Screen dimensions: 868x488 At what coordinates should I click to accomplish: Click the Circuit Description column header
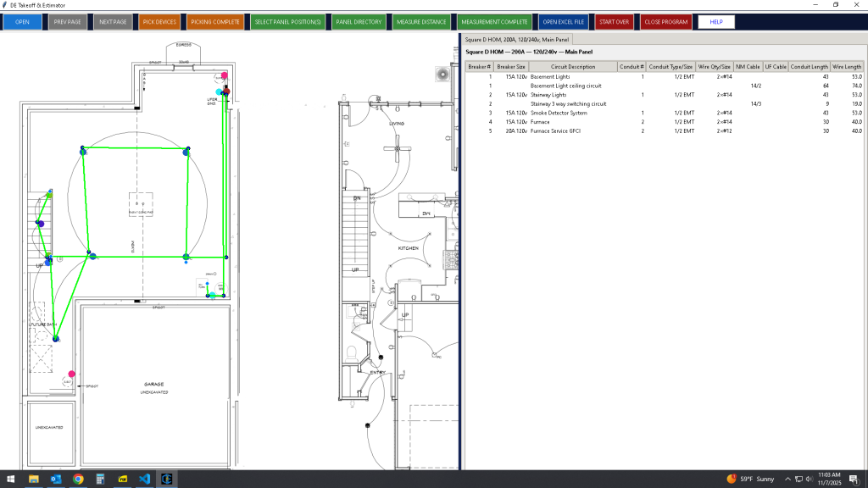tap(572, 66)
